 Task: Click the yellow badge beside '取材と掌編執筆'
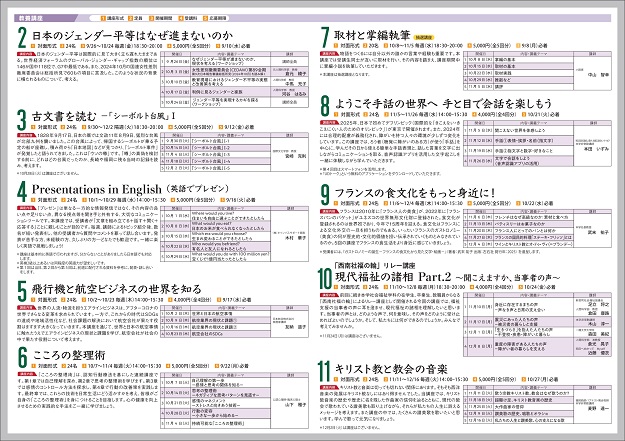point(423,37)
